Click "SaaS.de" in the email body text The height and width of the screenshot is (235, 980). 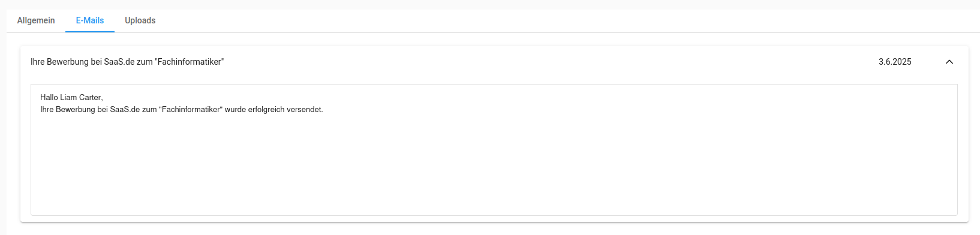click(125, 110)
